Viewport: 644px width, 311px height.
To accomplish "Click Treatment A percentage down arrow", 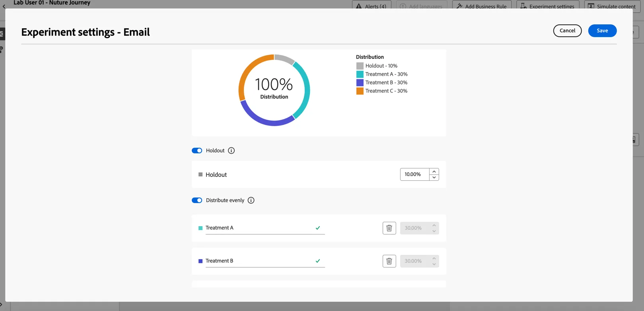I will pyautogui.click(x=434, y=231).
